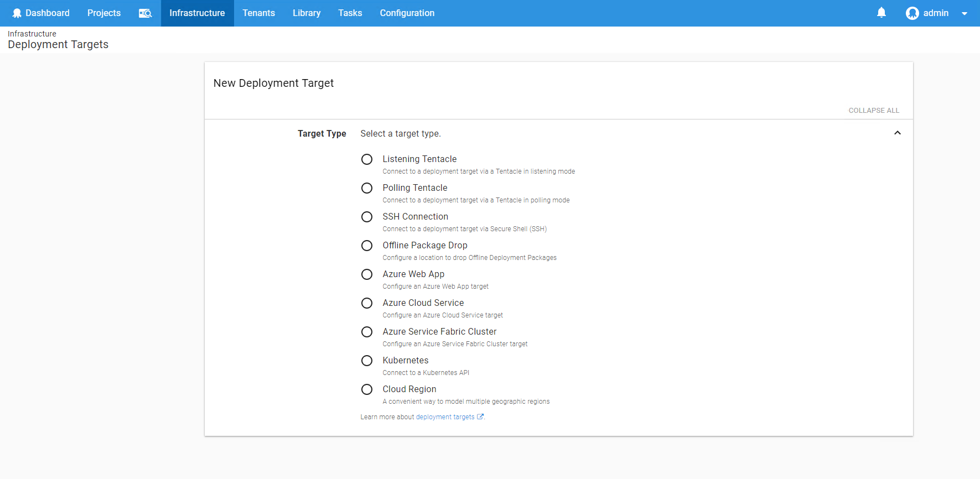Select Listening Tentacle target type
Image resolution: width=980 pixels, height=479 pixels.
coord(367,159)
